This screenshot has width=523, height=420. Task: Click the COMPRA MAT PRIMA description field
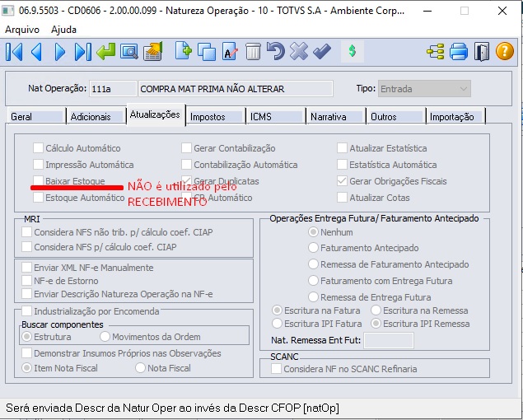(236, 89)
